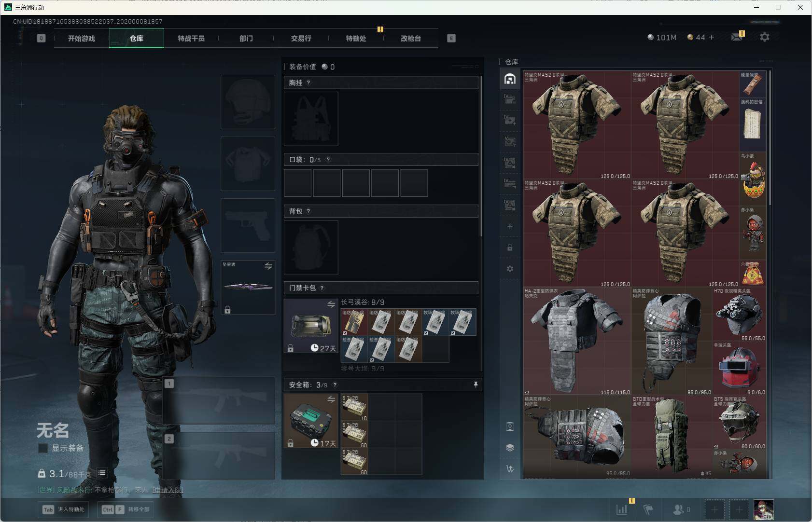Image resolution: width=812 pixels, height=522 pixels.
Task: Open statistics bar chart icon
Action: pyautogui.click(x=622, y=509)
